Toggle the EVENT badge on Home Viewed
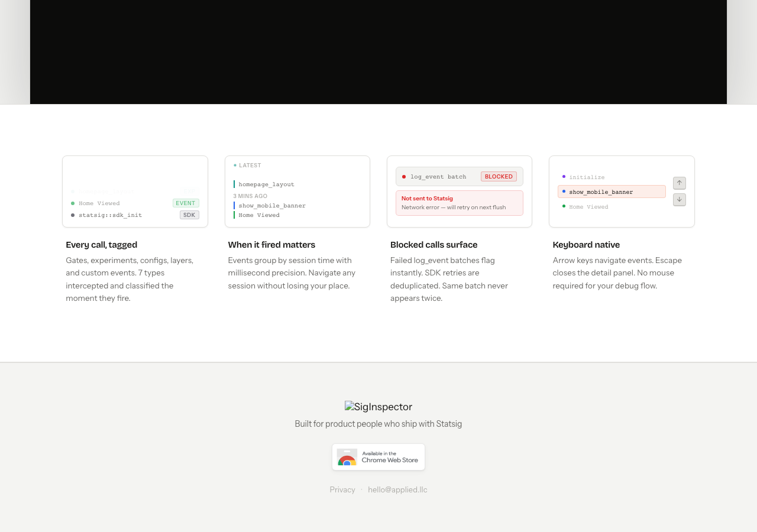The height and width of the screenshot is (532, 757). click(x=186, y=202)
